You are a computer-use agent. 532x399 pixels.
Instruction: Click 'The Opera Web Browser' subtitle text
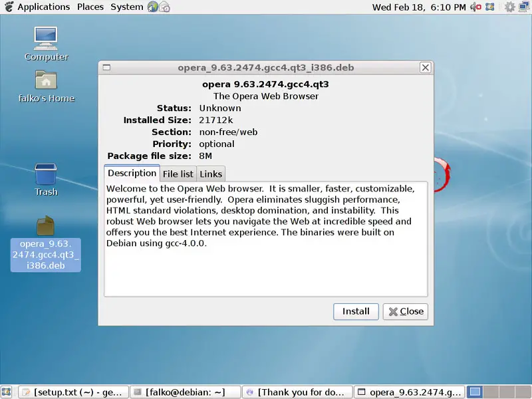(265, 96)
